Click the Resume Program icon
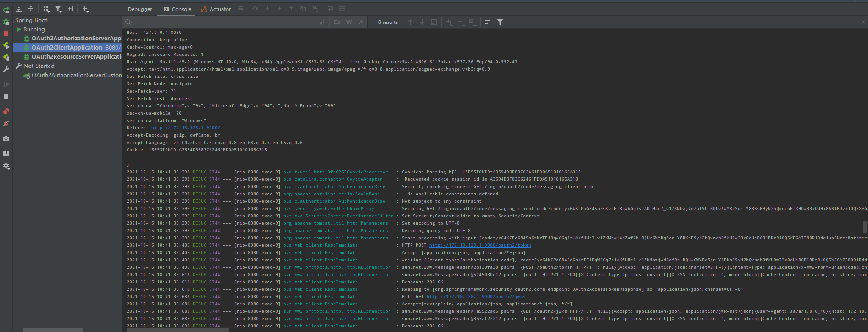868x332 pixels. (x=6, y=84)
